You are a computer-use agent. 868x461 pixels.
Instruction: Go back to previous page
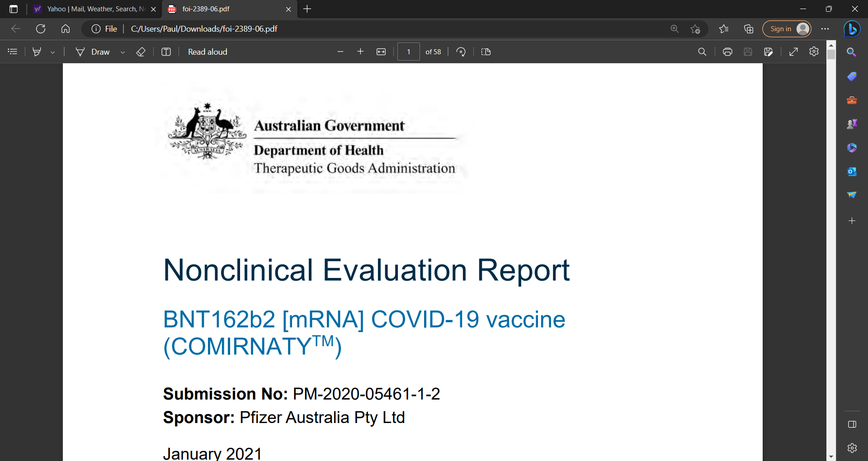click(x=16, y=29)
